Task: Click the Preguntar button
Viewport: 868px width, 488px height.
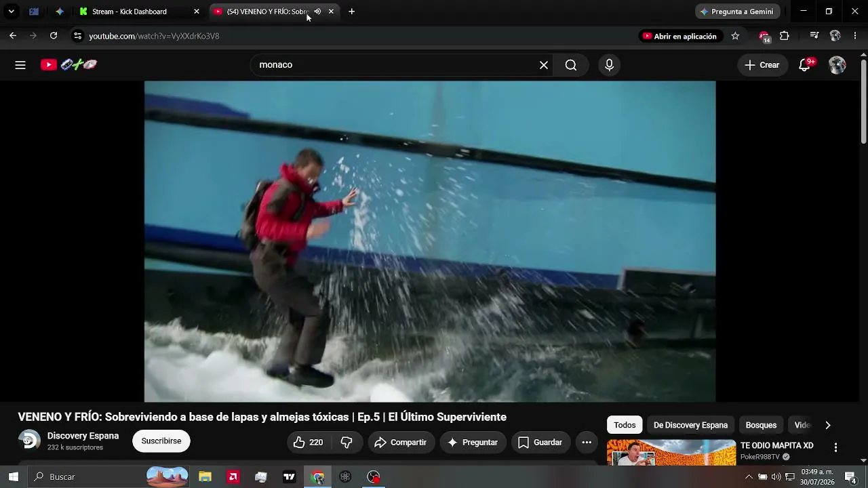Action: (473, 443)
